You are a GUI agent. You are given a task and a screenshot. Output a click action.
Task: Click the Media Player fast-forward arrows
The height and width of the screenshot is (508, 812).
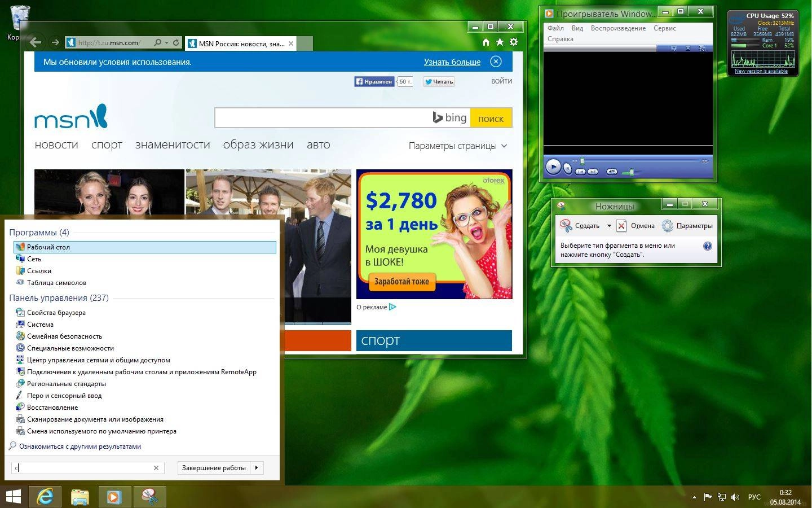705,161
